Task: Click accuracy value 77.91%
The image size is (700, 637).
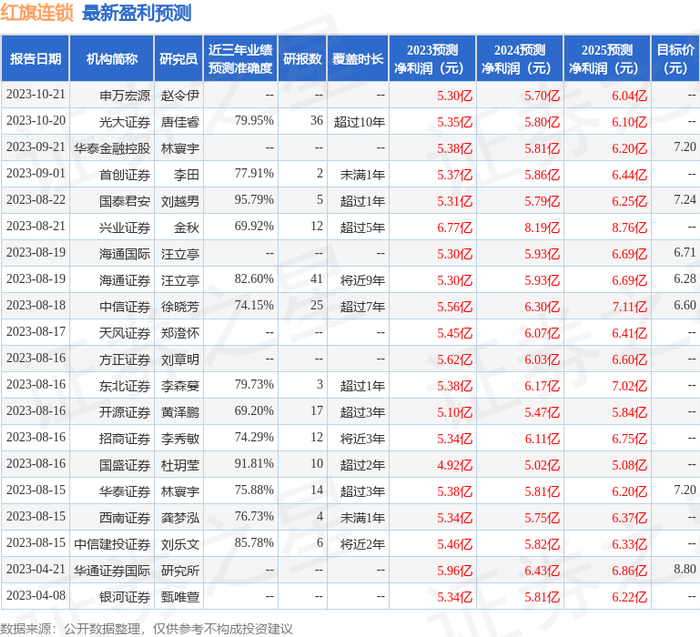Action: tap(254, 173)
